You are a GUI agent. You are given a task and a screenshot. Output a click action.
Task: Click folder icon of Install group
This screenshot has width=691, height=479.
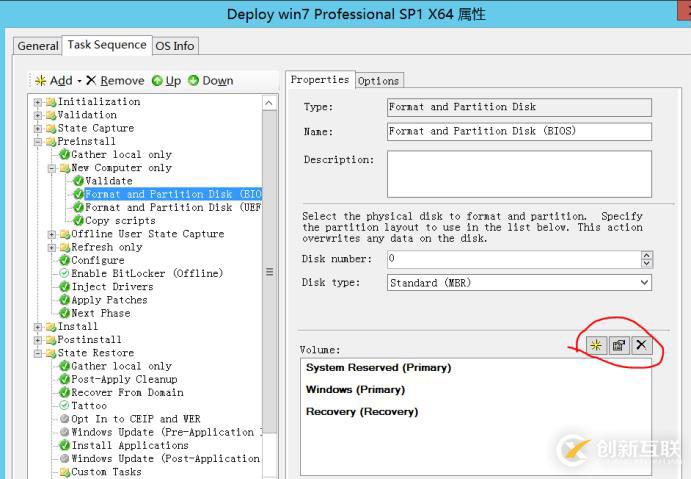(51, 327)
